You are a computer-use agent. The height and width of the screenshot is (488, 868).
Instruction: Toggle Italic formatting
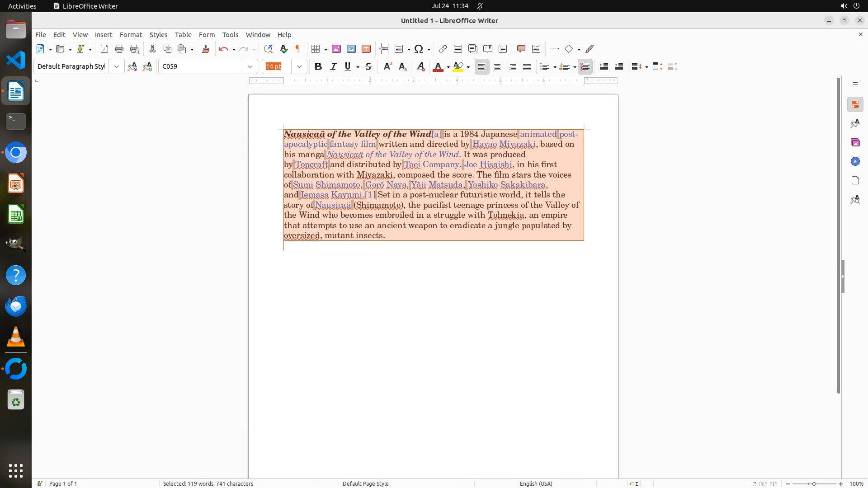(334, 67)
